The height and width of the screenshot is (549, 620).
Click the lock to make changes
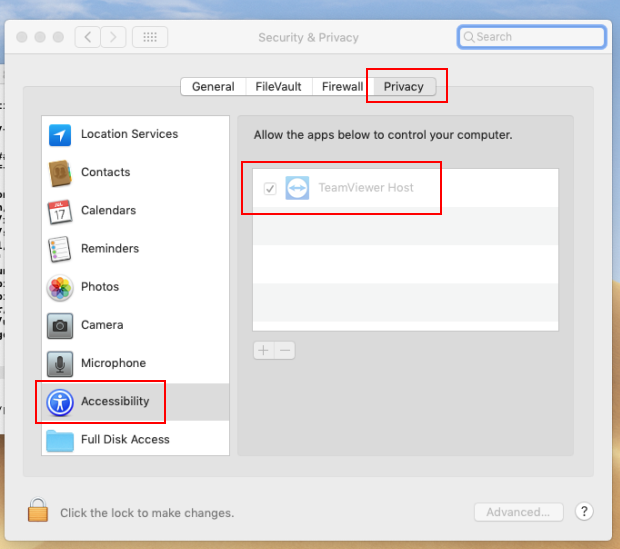pos(38,512)
